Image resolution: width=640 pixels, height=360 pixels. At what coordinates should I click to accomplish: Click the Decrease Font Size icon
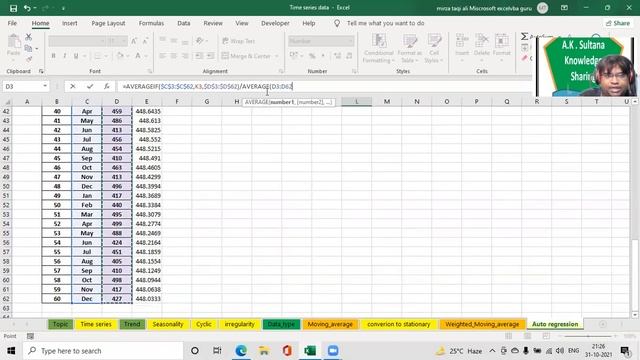145,41
